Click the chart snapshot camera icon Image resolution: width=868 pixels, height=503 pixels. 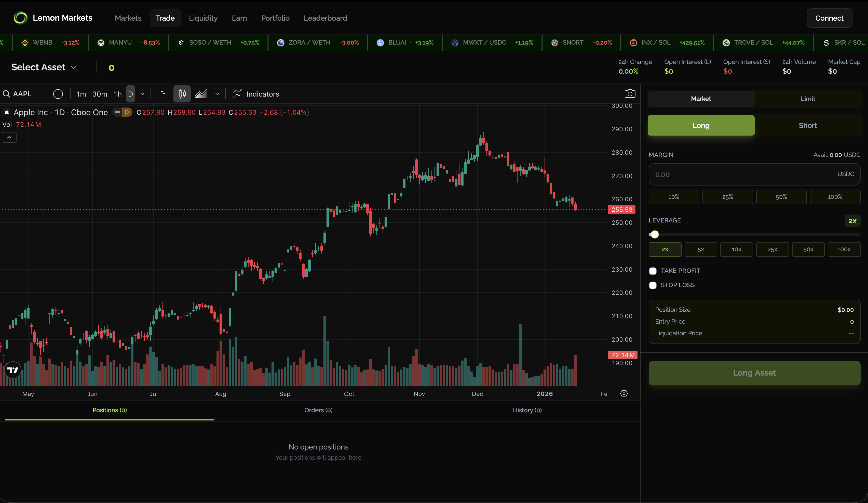[630, 94]
